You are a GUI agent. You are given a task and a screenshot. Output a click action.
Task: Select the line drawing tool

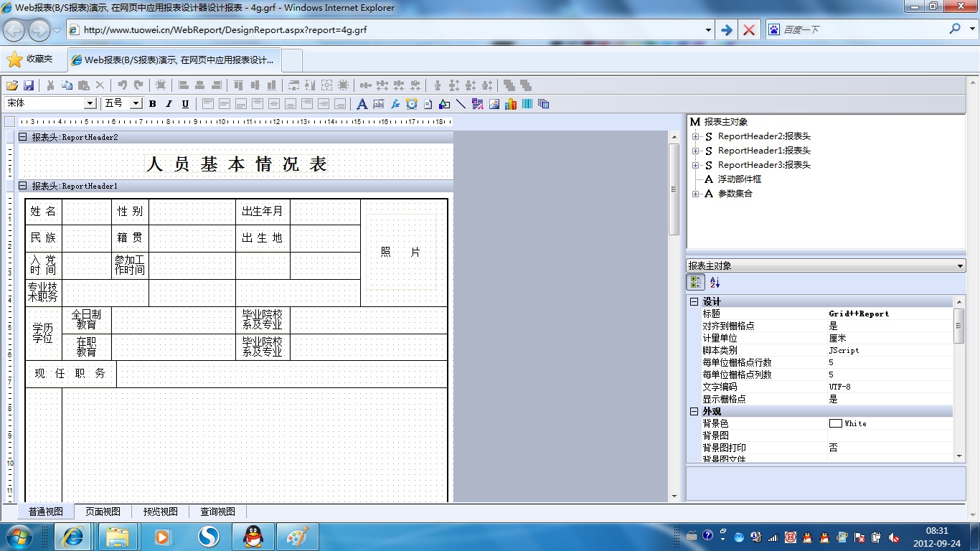pyautogui.click(x=461, y=104)
